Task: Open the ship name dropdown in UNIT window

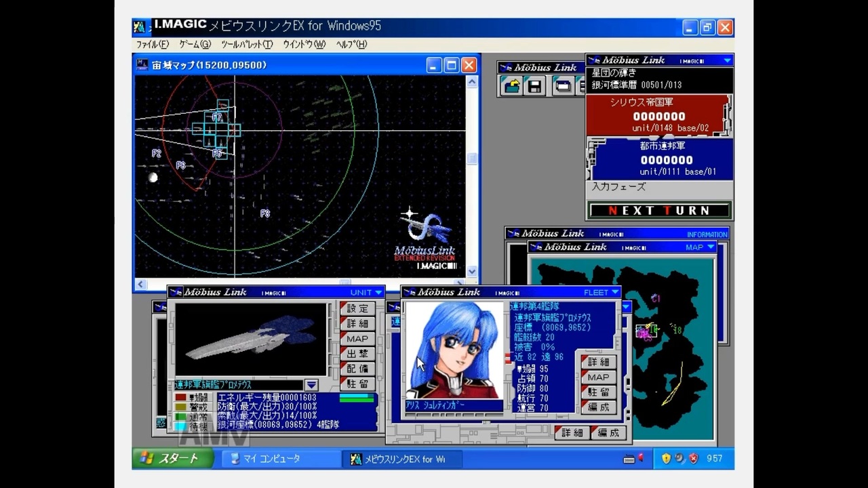Action: [x=311, y=385]
